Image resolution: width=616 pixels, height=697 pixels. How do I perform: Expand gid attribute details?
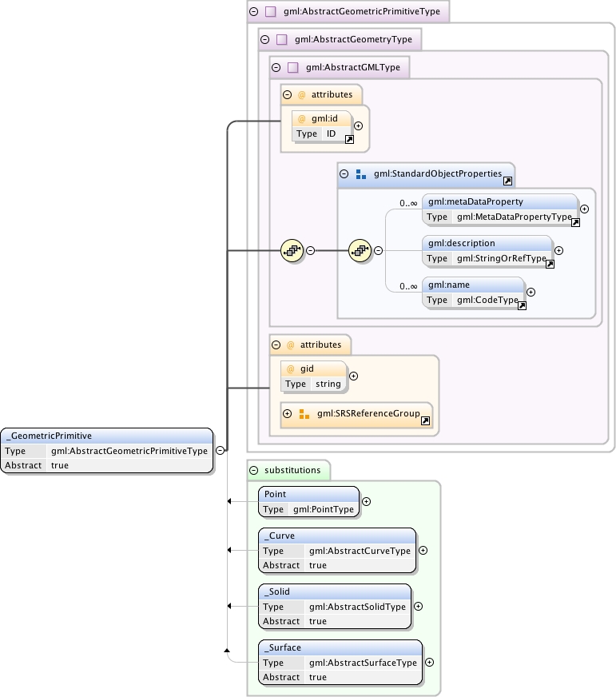(x=353, y=376)
